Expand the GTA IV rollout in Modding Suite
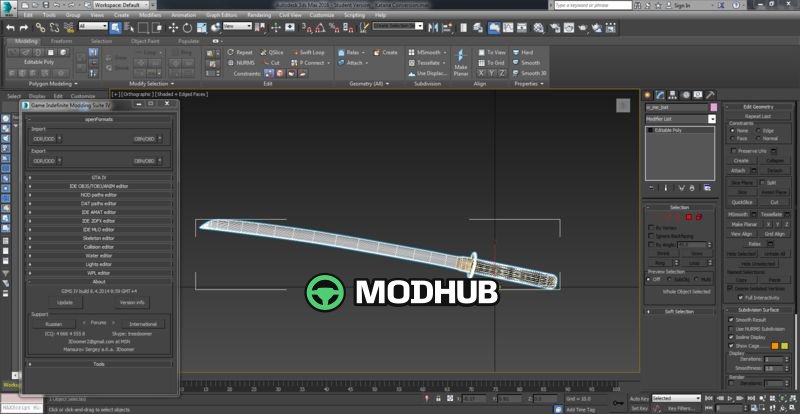This screenshot has width=800, height=414. pyautogui.click(x=99, y=178)
